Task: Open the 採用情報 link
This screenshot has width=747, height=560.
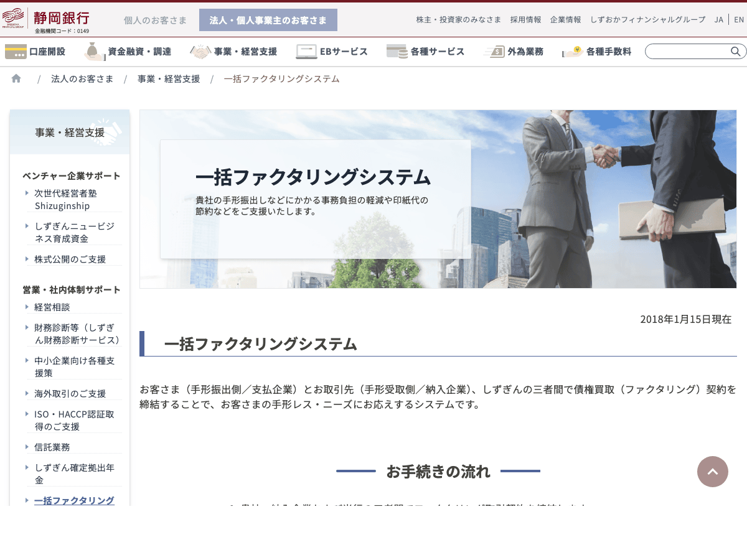Action: [525, 19]
